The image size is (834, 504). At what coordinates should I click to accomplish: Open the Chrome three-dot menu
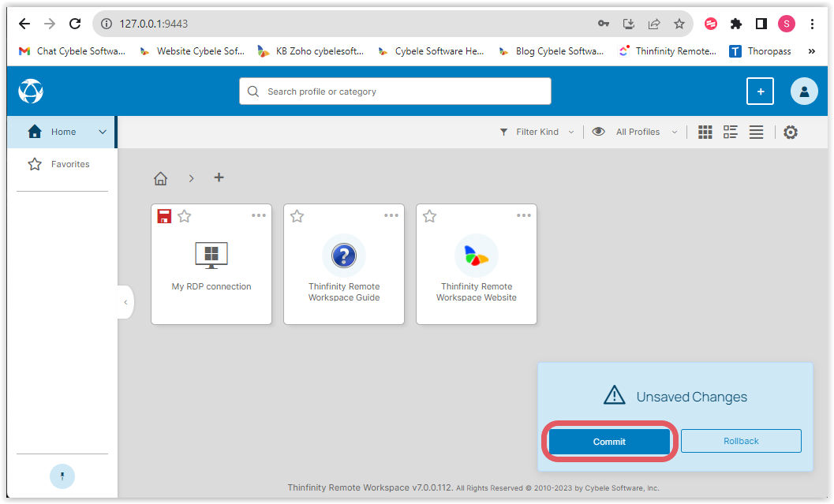(x=812, y=24)
